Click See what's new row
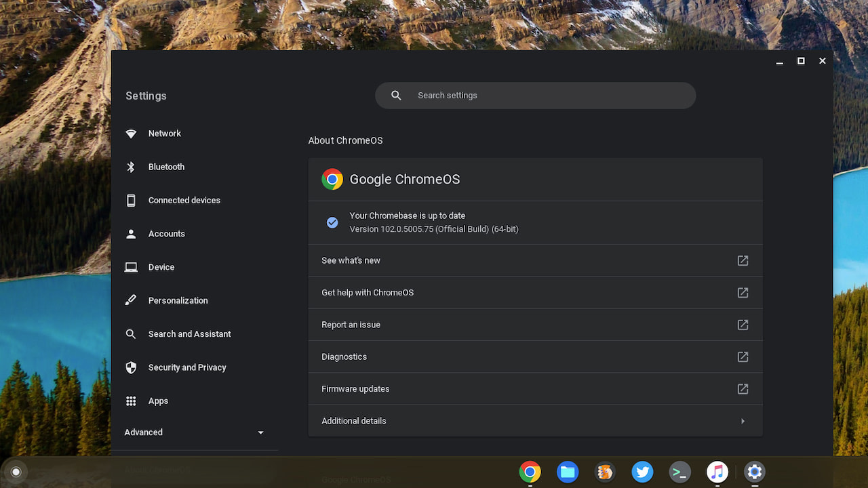This screenshot has height=488, width=868. pyautogui.click(x=535, y=260)
